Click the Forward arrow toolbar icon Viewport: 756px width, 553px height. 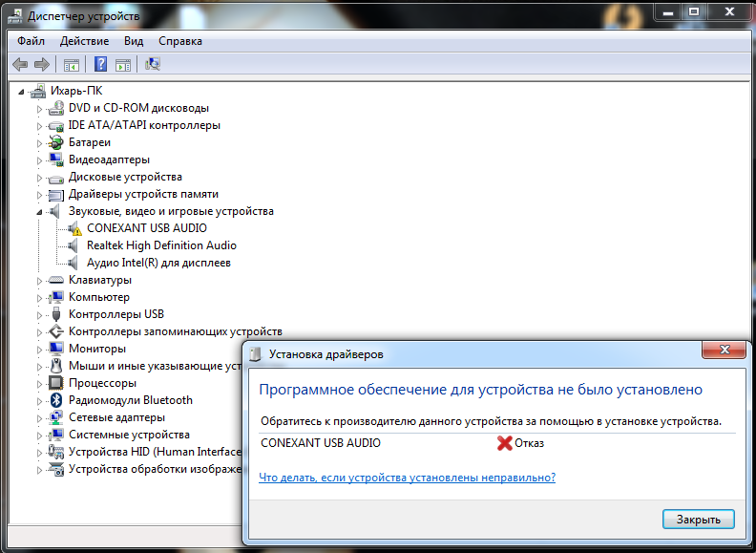[42, 64]
